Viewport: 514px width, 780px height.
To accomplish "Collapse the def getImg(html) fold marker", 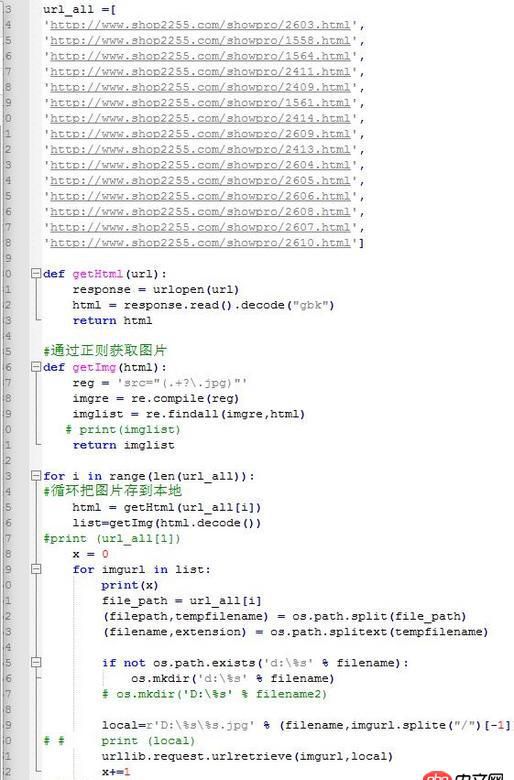I will point(36,367).
